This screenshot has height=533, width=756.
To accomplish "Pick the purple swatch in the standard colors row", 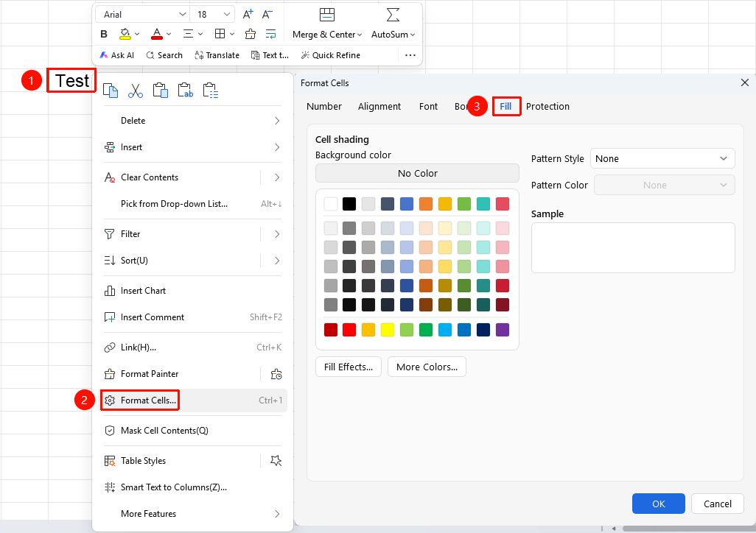I will 503,330.
